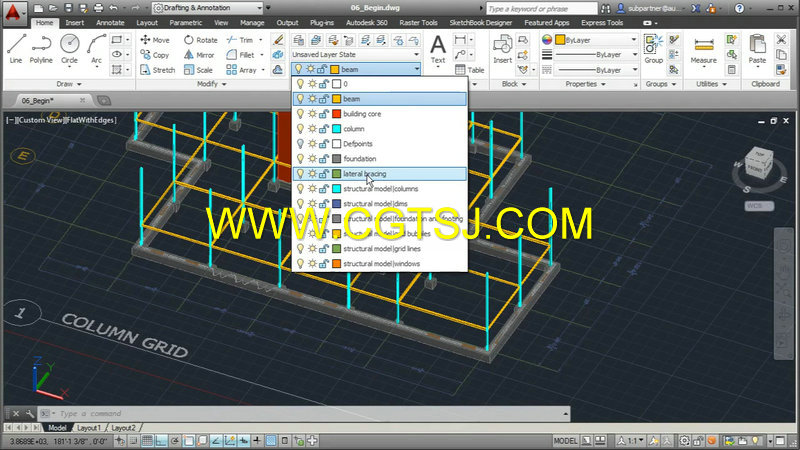Open the Express Tools ribbon tab
The height and width of the screenshot is (450, 800).
[x=602, y=23]
